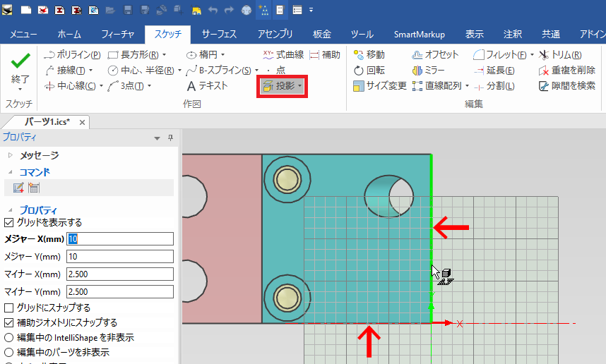
Task: Close the パーツ1.ics document tab
Action: pyautogui.click(x=83, y=122)
